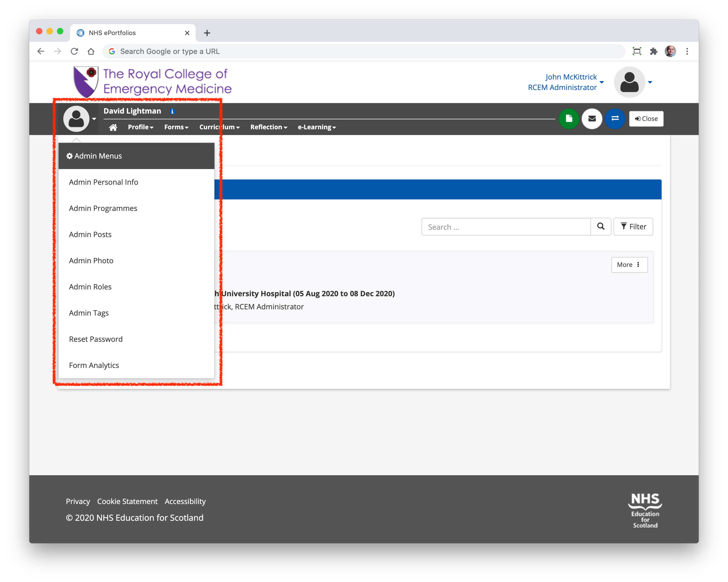
Task: Click the info icon beside David Lightman
Action: pos(172,111)
